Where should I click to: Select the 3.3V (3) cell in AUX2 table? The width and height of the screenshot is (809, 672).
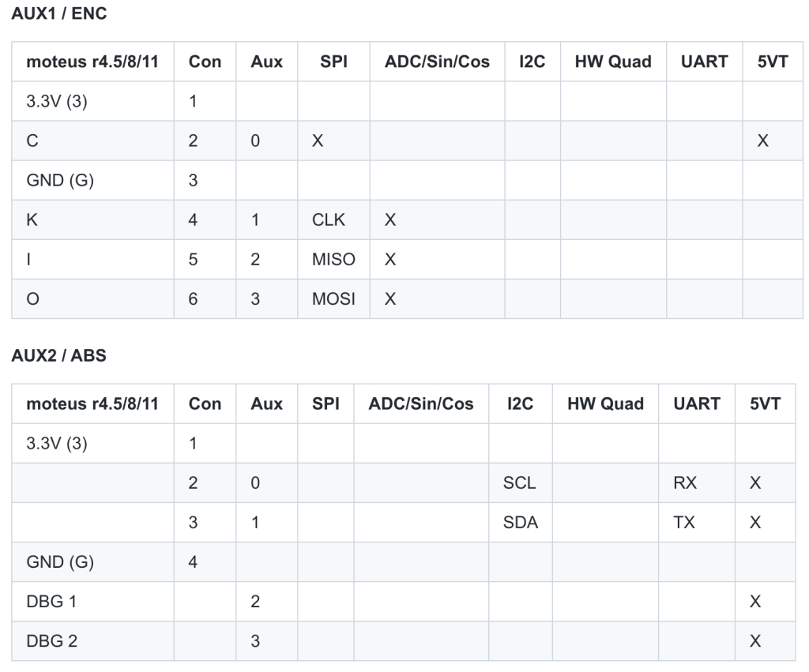pos(57,443)
